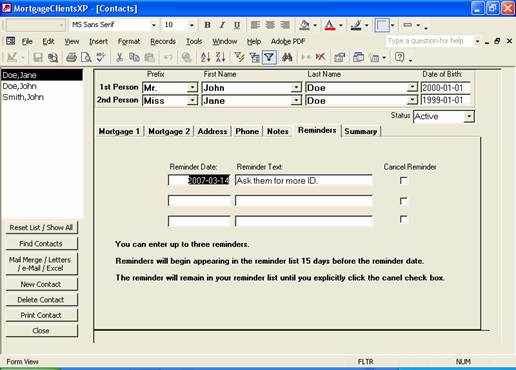Switch to the Mortgage 1 tab
This screenshot has width=516, height=370.
click(119, 131)
